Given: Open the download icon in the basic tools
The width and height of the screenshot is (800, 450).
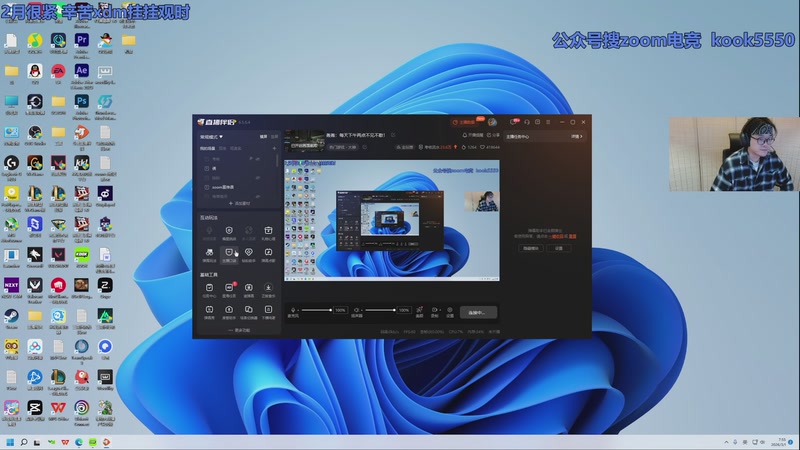Looking at the screenshot, I should [x=268, y=289].
